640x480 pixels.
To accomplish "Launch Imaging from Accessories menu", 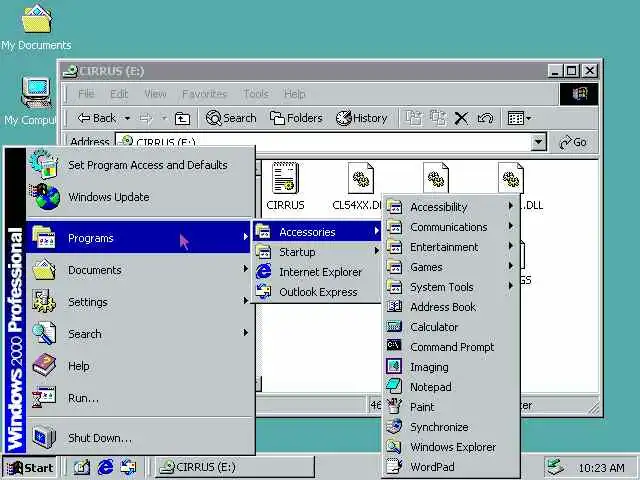I will tap(451, 367).
